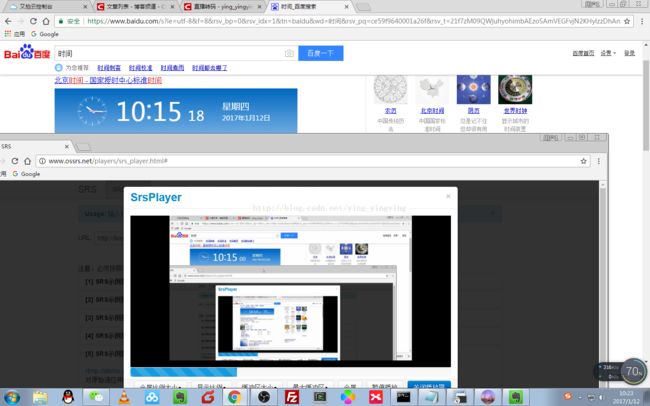Reload the SRS player page
Image resolution: width=650 pixels, height=406 pixels.
pyautogui.click(x=15, y=161)
